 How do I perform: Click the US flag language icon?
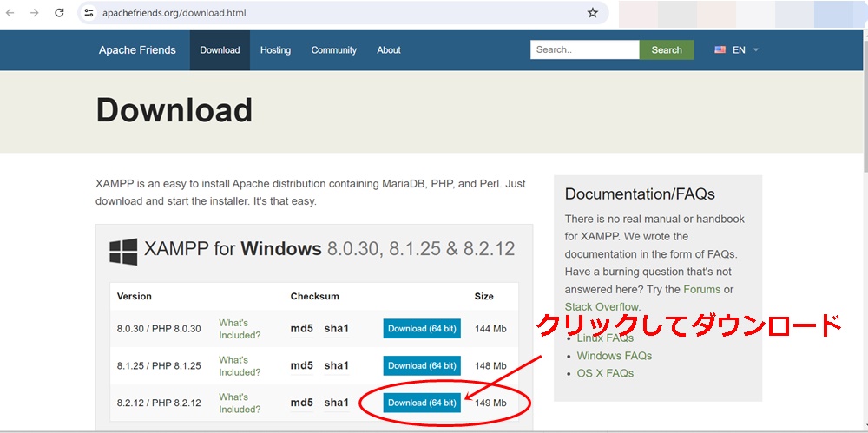[x=720, y=49]
